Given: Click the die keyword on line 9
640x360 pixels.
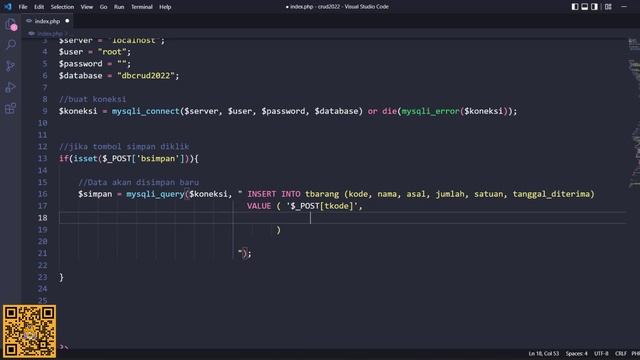Looking at the screenshot, I should tap(389, 111).
